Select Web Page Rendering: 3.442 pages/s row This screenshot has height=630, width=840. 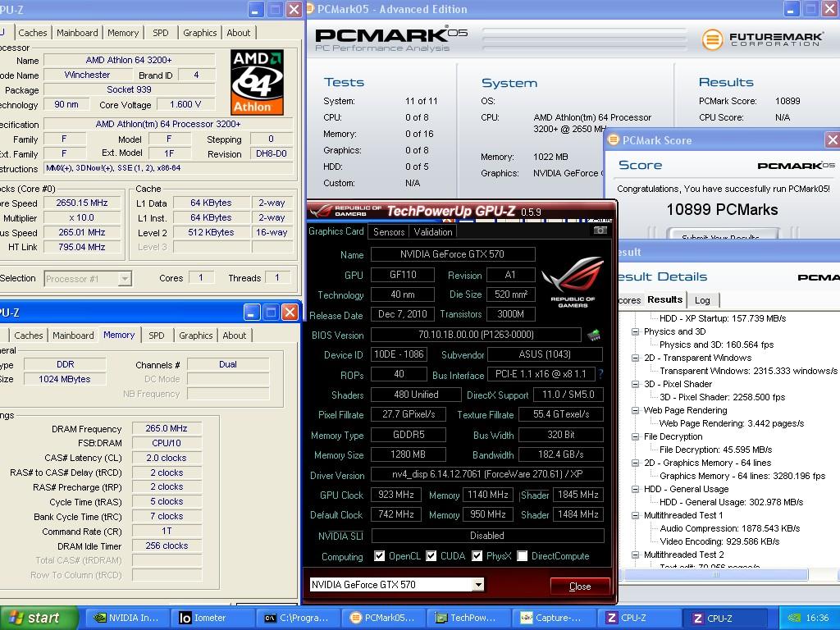731,423
